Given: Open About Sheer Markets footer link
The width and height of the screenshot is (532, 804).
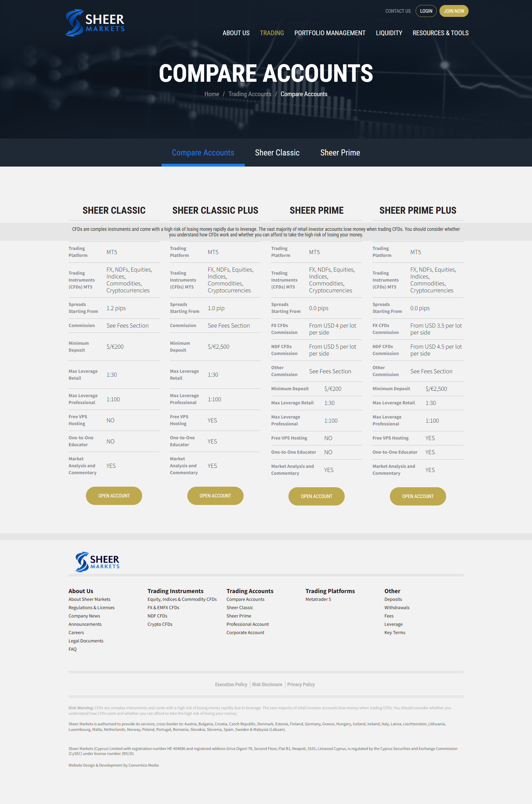Looking at the screenshot, I should (89, 599).
